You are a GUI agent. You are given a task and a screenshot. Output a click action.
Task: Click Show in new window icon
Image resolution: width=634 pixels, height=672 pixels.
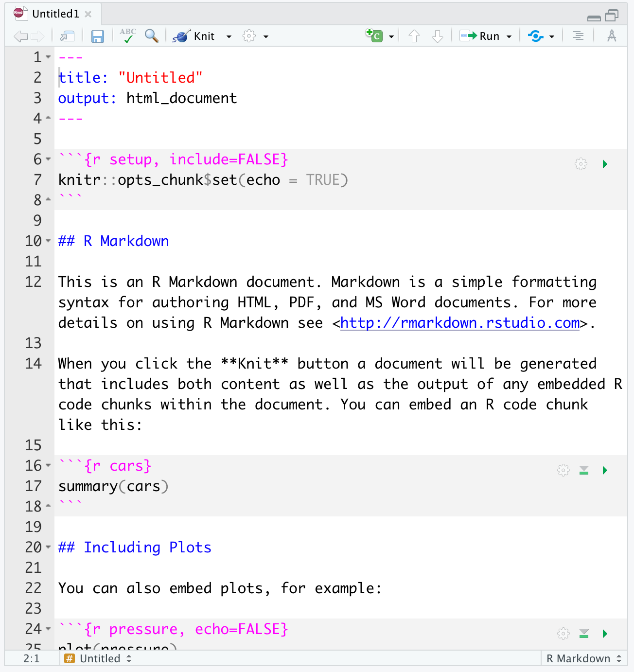pos(67,36)
